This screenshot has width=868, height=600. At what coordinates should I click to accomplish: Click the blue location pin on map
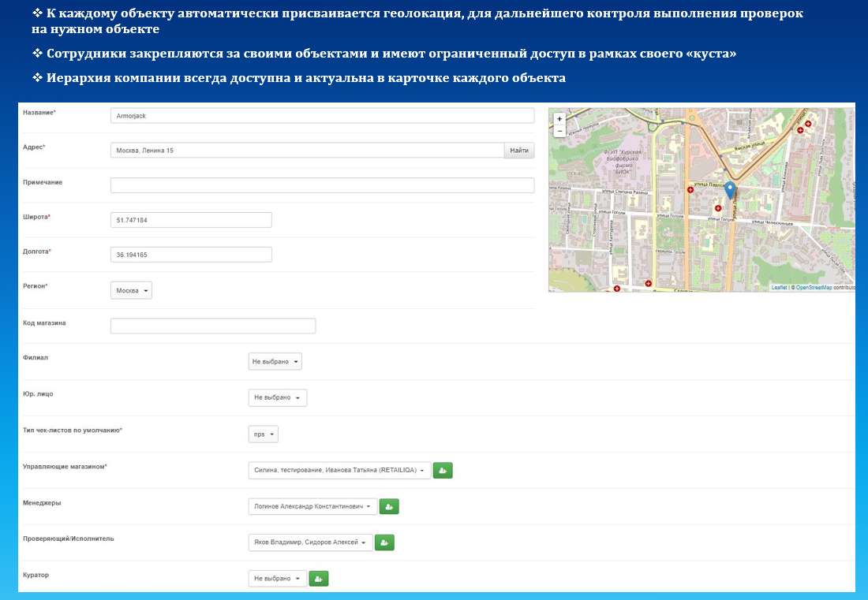click(x=730, y=190)
